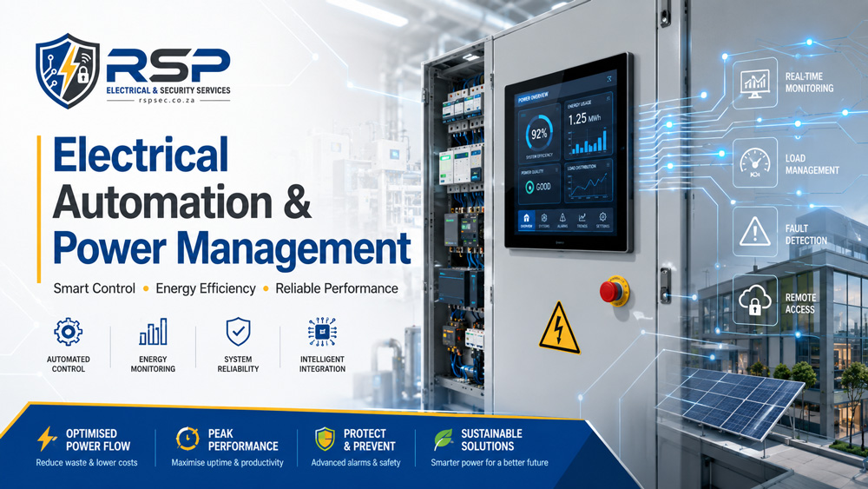868x489 pixels.
Task: Select the yellow high voltage warning sign
Action: 559,327
